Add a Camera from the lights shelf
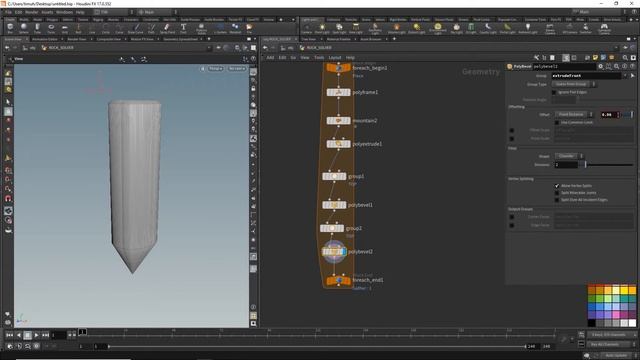This screenshot has width=640, height=360. (307, 29)
